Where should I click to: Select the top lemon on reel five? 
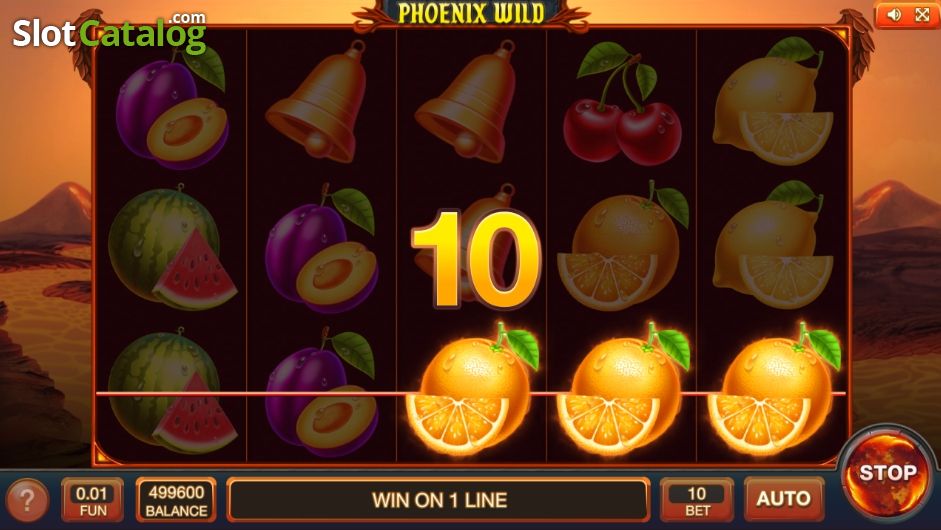[x=773, y=101]
